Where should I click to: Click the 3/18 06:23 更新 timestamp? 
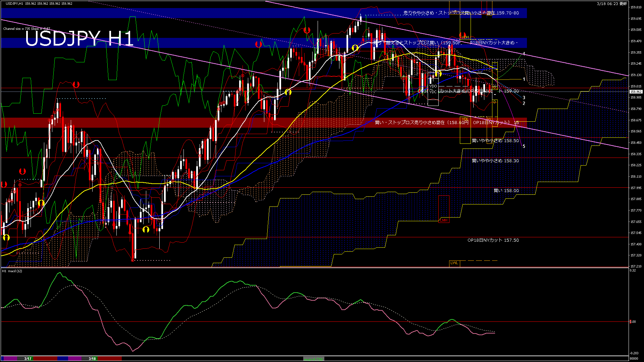click(612, 4)
